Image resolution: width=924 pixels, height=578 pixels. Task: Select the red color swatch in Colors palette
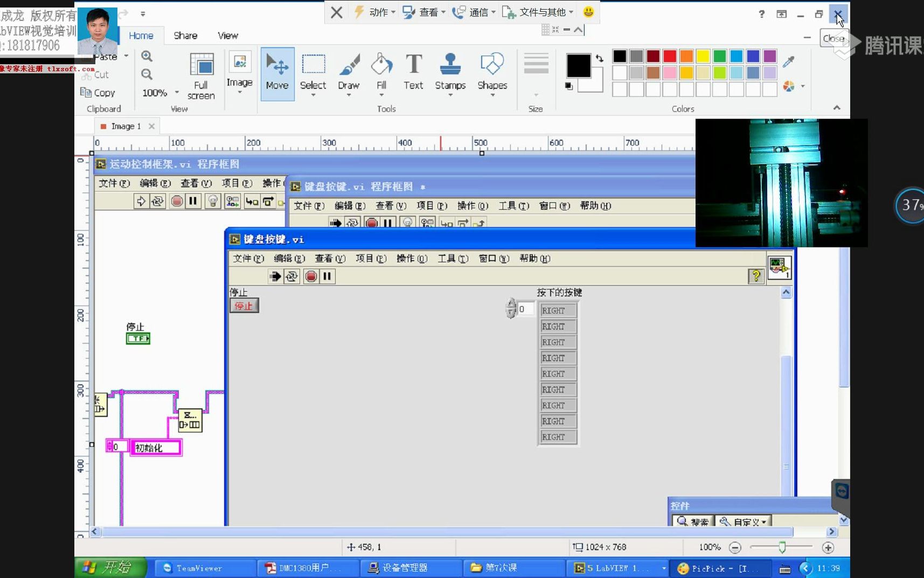tap(669, 56)
